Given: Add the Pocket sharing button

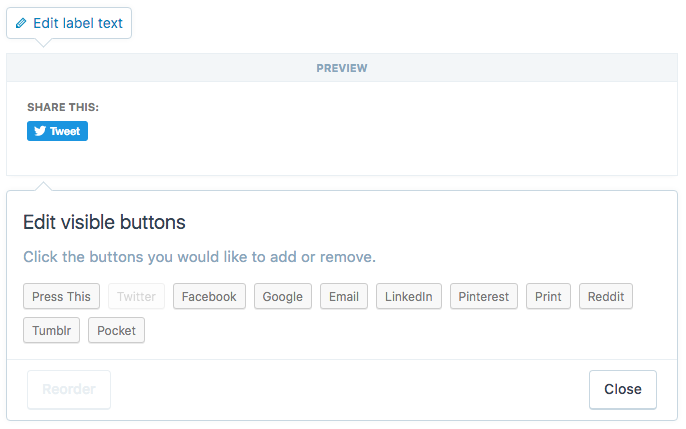Looking at the screenshot, I should click(x=116, y=330).
